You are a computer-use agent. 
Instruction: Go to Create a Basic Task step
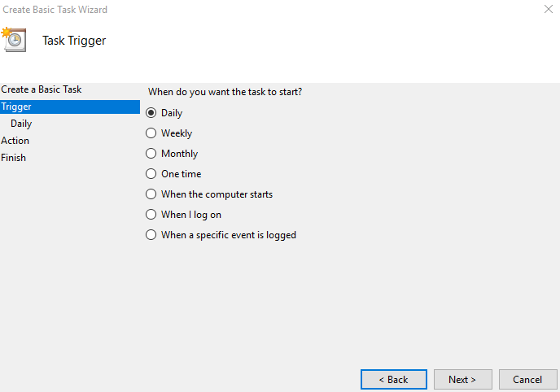tap(41, 89)
